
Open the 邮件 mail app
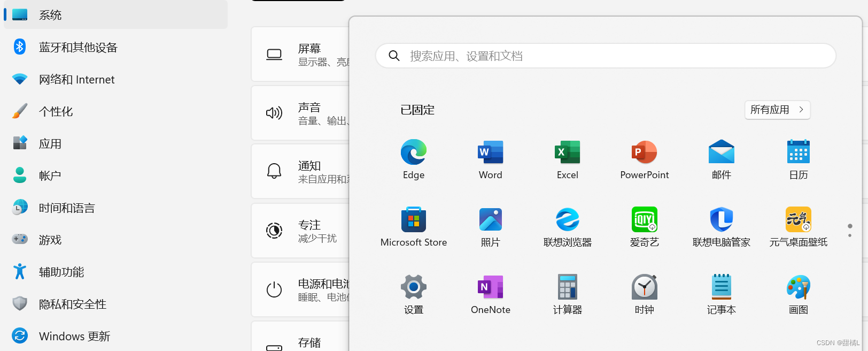[722, 159]
